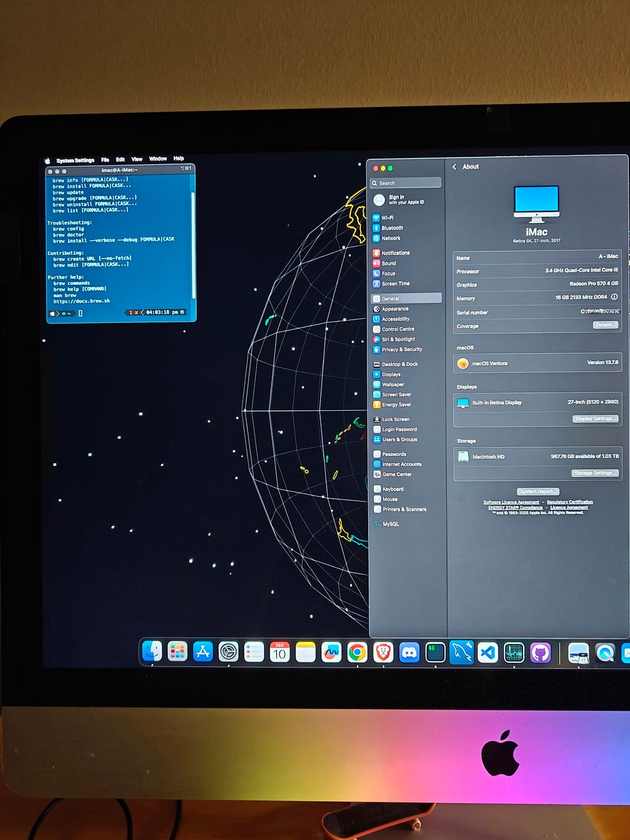Open Visual Studio Code from the Dock

pyautogui.click(x=488, y=652)
